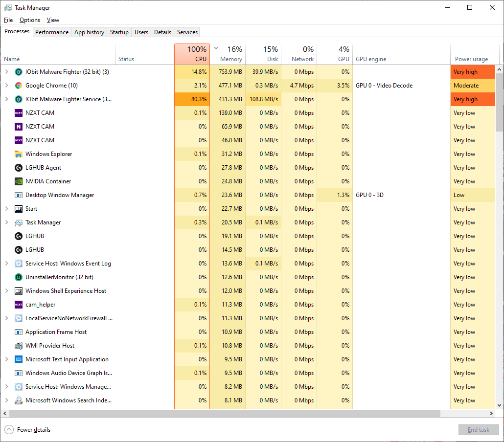The width and height of the screenshot is (504, 442).
Task: Click the End task button
Action: click(479, 430)
